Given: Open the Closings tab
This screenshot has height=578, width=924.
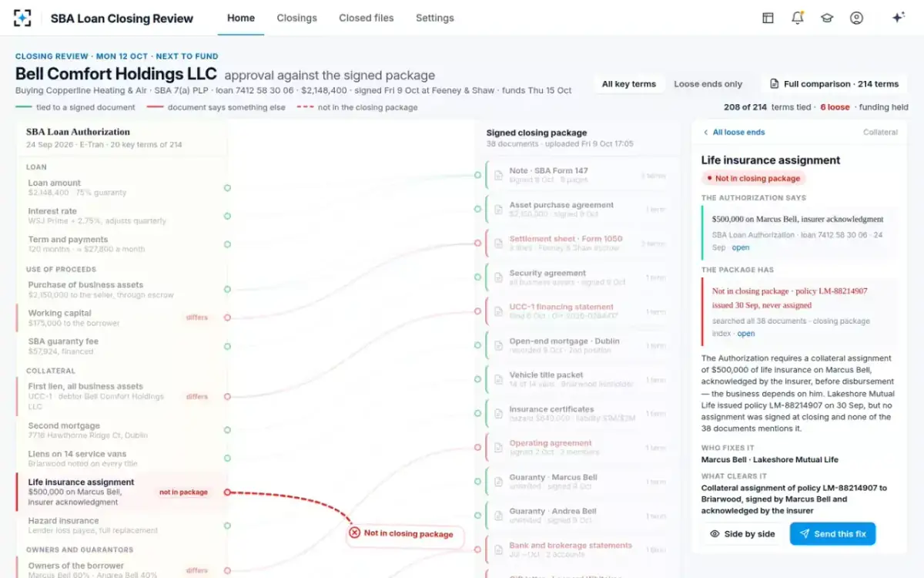Looking at the screenshot, I should 296,18.
